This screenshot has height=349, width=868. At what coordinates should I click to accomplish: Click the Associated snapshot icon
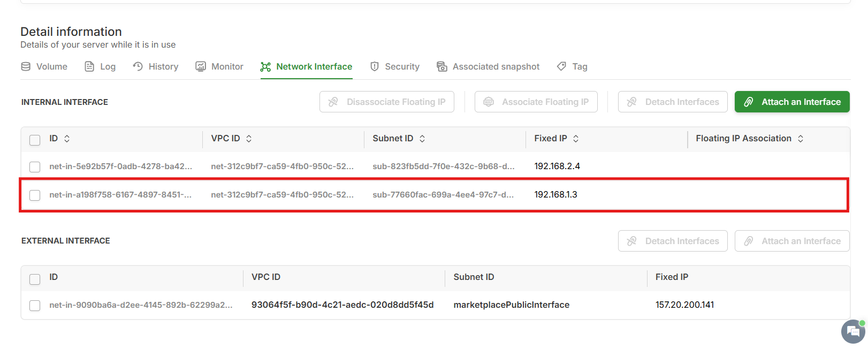point(442,66)
